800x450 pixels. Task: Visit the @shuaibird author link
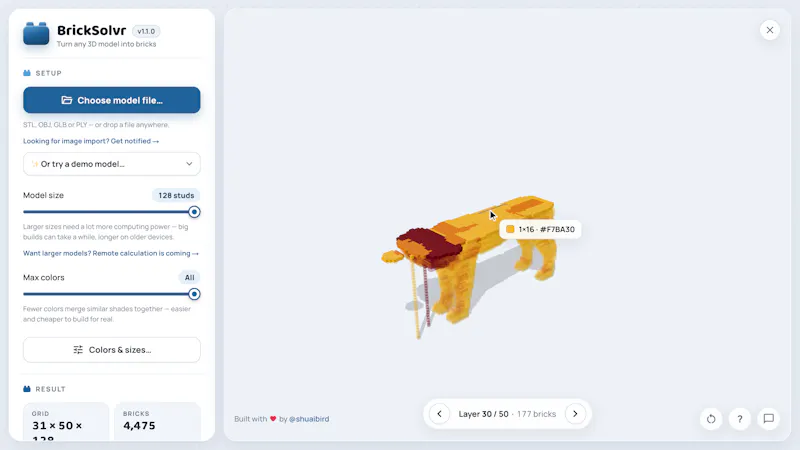coord(309,419)
